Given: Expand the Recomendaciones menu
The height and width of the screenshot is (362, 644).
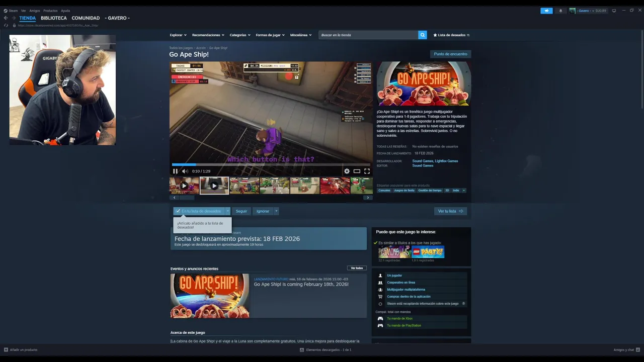Looking at the screenshot, I should pos(208,35).
